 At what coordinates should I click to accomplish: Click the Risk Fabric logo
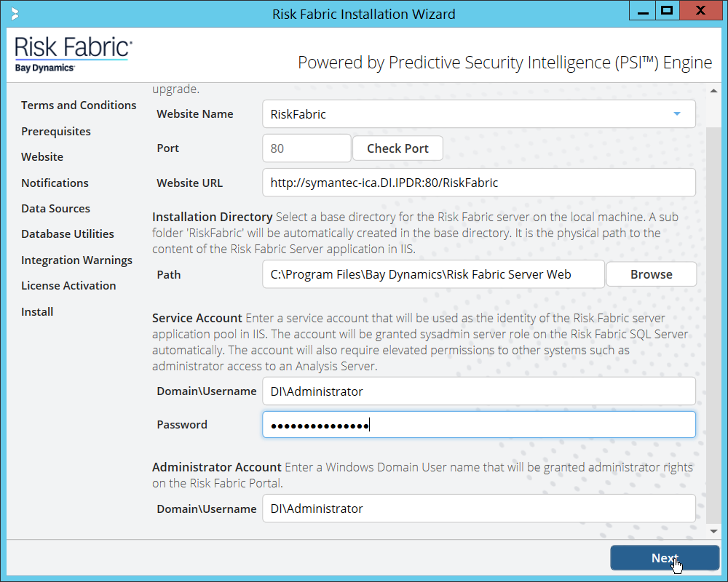coord(73,55)
